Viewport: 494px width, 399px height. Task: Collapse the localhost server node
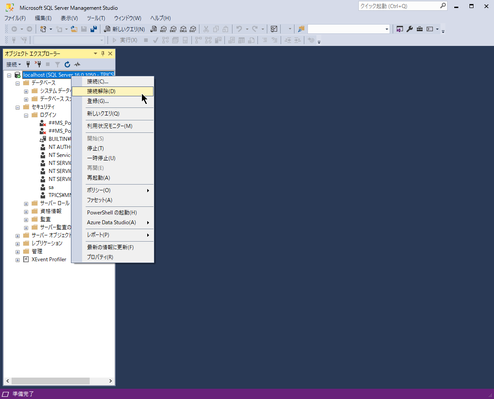pos(9,75)
